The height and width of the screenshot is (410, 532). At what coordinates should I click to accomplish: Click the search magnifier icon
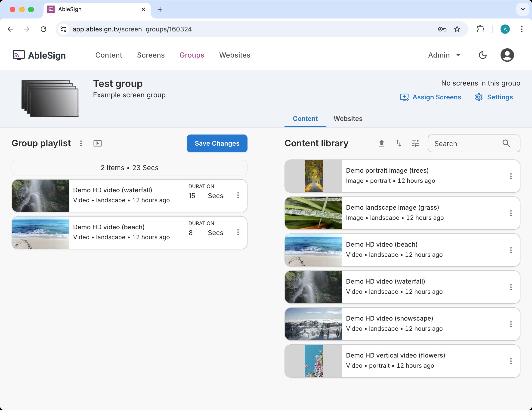click(506, 143)
